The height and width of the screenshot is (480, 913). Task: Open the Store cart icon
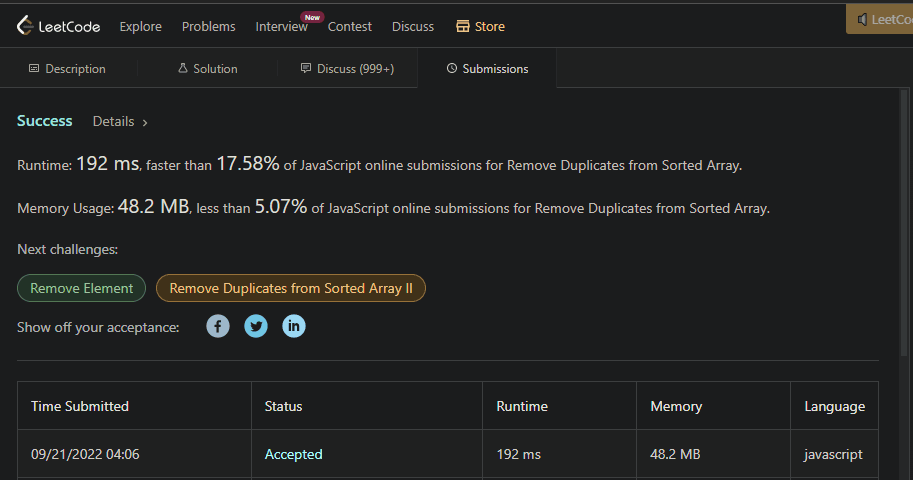[462, 26]
